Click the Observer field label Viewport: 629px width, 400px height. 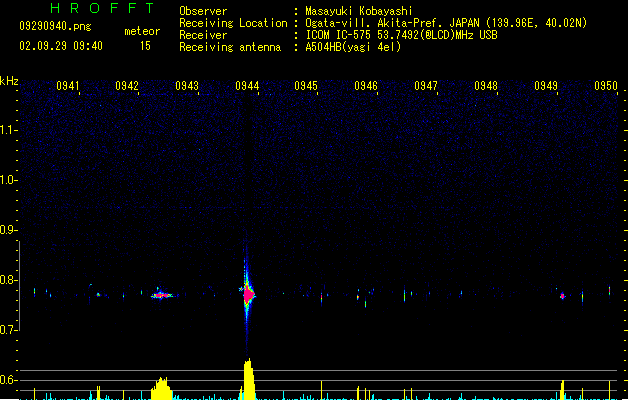tap(203, 11)
